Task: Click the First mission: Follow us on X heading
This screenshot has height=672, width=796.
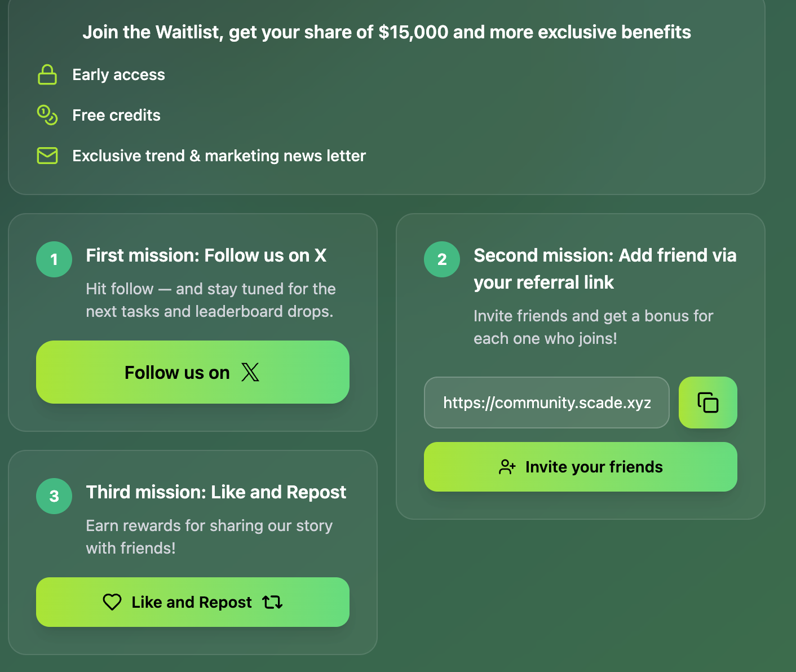Action: [206, 255]
